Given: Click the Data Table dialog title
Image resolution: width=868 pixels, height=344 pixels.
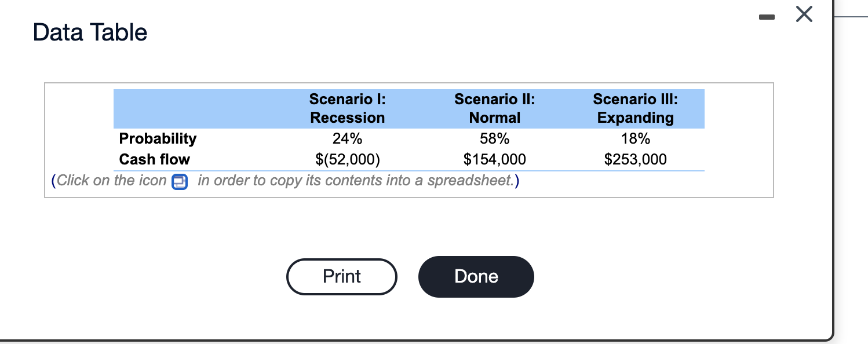Looking at the screenshot, I should pyautogui.click(x=90, y=32).
